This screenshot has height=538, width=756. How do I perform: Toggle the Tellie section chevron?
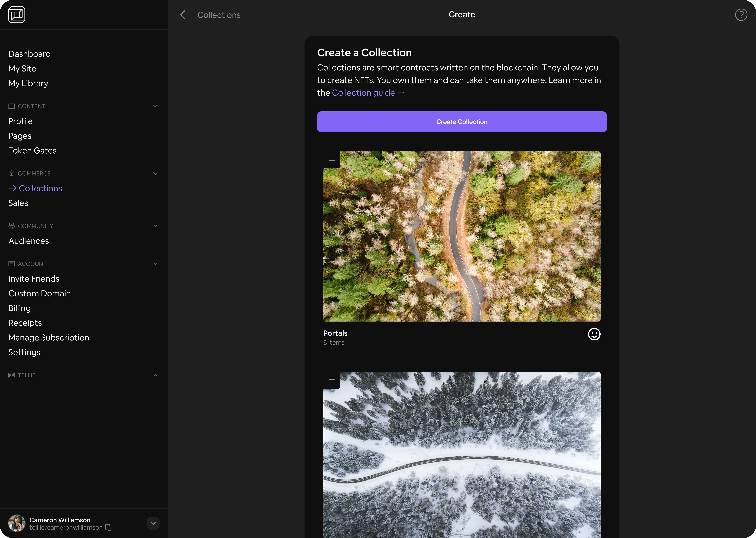(x=155, y=375)
